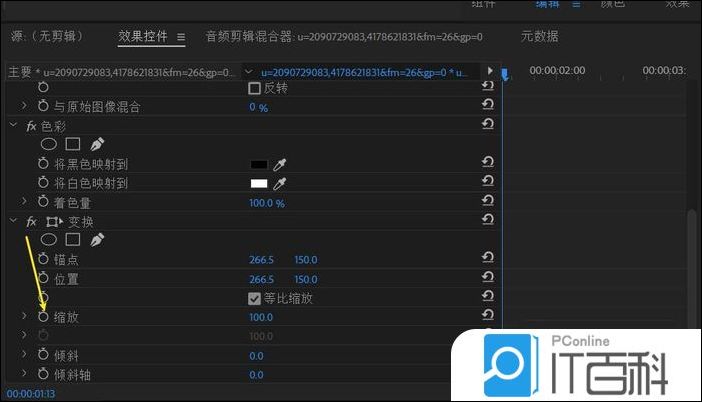The height and width of the screenshot is (402, 702).
Task: Reset the 锚点 parameter
Action: tap(488, 257)
